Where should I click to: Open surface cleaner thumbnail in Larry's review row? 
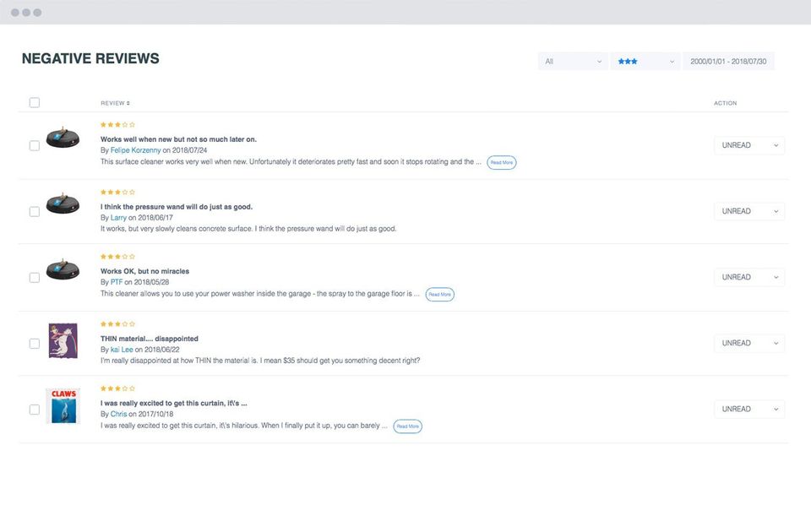pyautogui.click(x=63, y=204)
